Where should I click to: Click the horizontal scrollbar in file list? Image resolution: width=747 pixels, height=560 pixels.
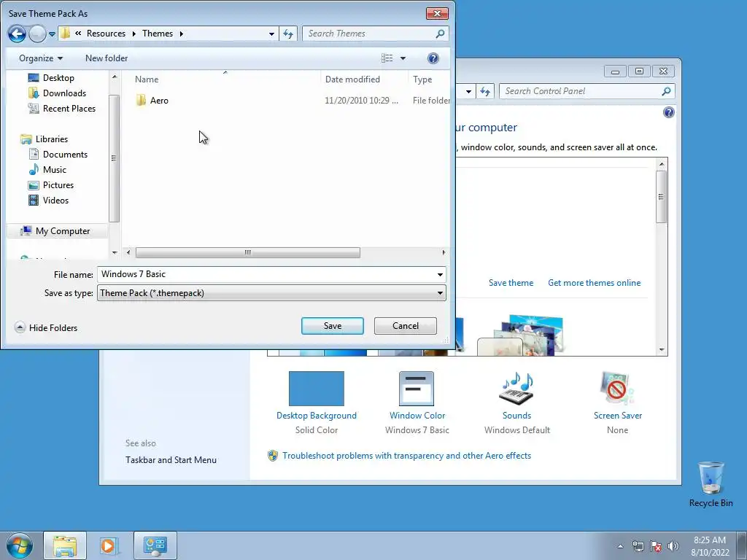coord(248,252)
